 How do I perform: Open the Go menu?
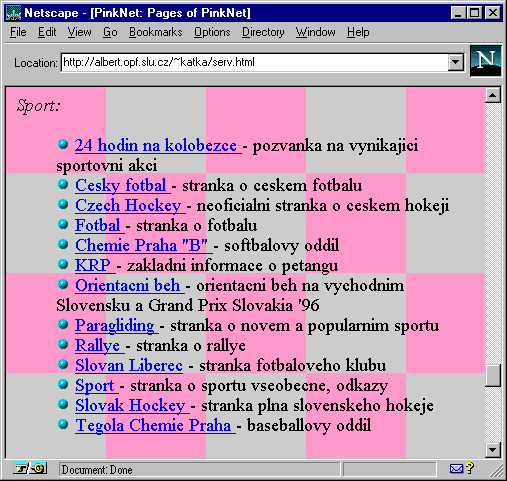point(110,32)
